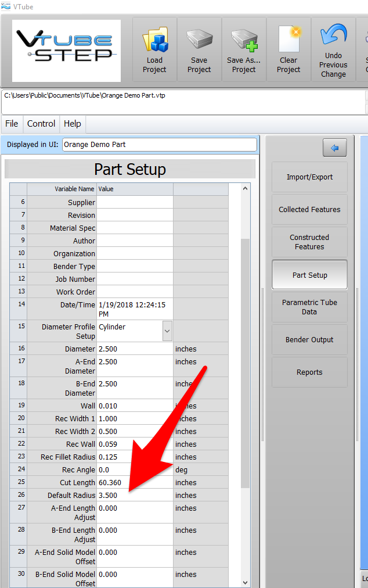Open Parametric Tube Data
Screen dimensions: 368x588
click(x=309, y=307)
